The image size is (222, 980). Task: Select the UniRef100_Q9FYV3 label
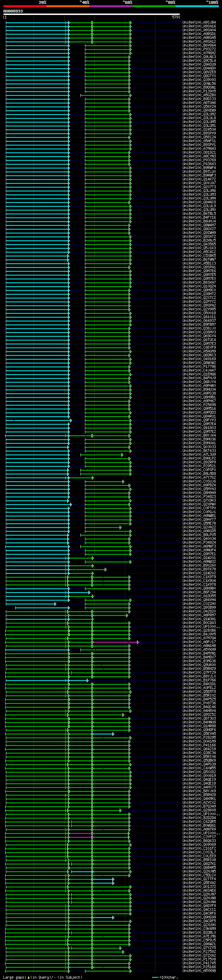199,420
